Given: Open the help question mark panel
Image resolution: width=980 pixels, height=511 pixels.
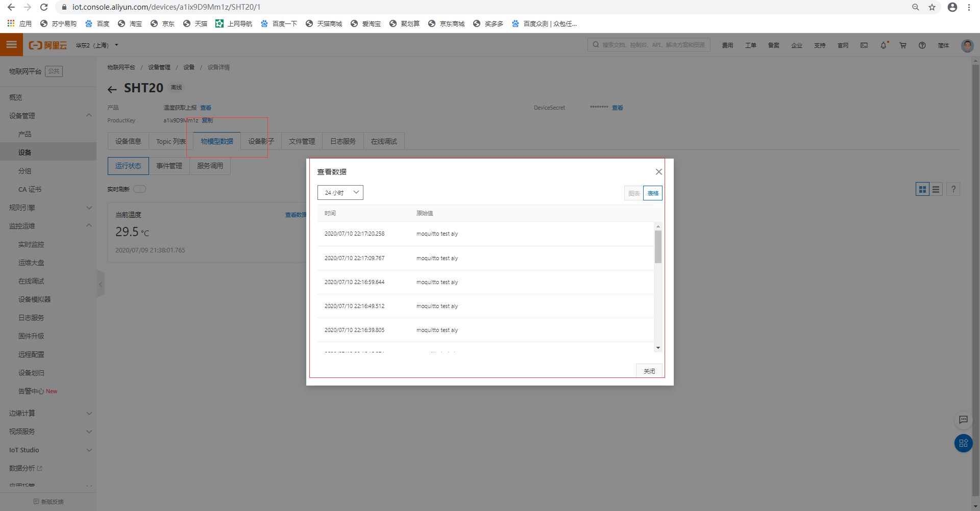Looking at the screenshot, I should [x=922, y=45].
